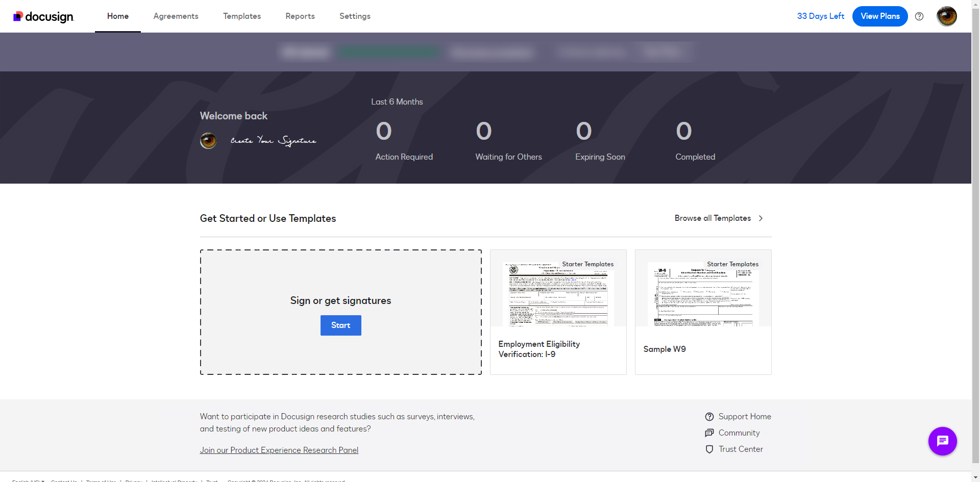980x482 pixels.
Task: Open Completed agreements count
Action: pyautogui.click(x=695, y=140)
